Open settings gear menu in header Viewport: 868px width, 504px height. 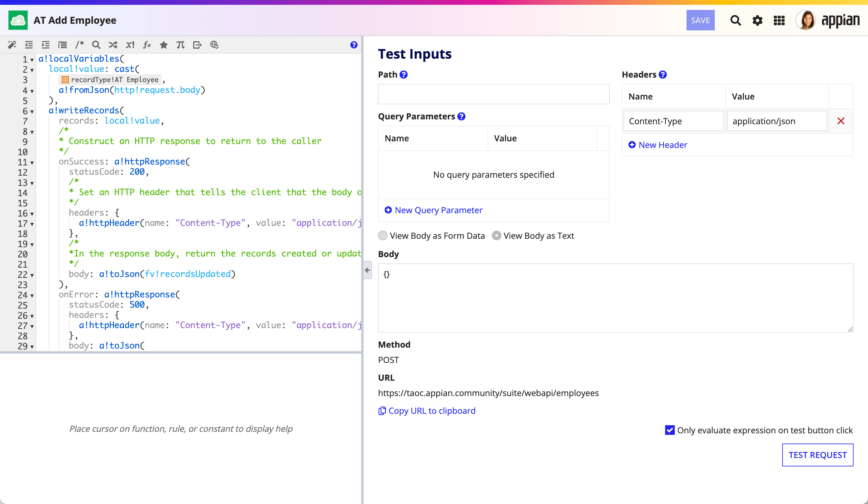tap(757, 20)
